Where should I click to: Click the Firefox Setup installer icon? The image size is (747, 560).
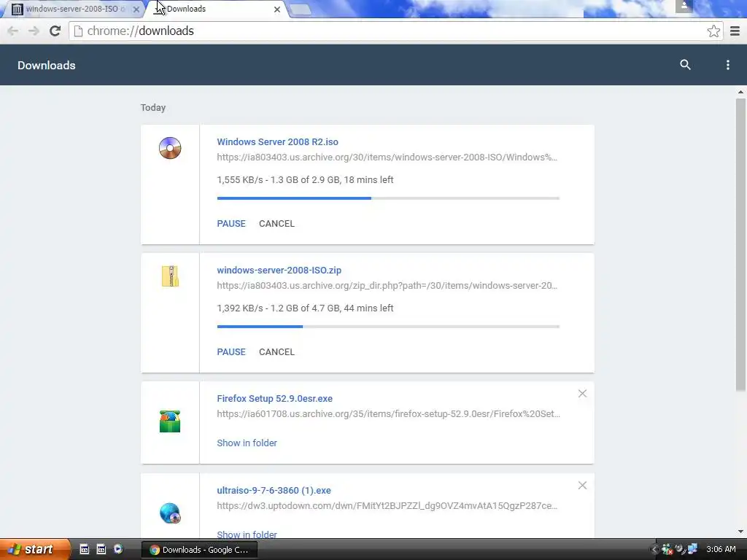pos(170,421)
